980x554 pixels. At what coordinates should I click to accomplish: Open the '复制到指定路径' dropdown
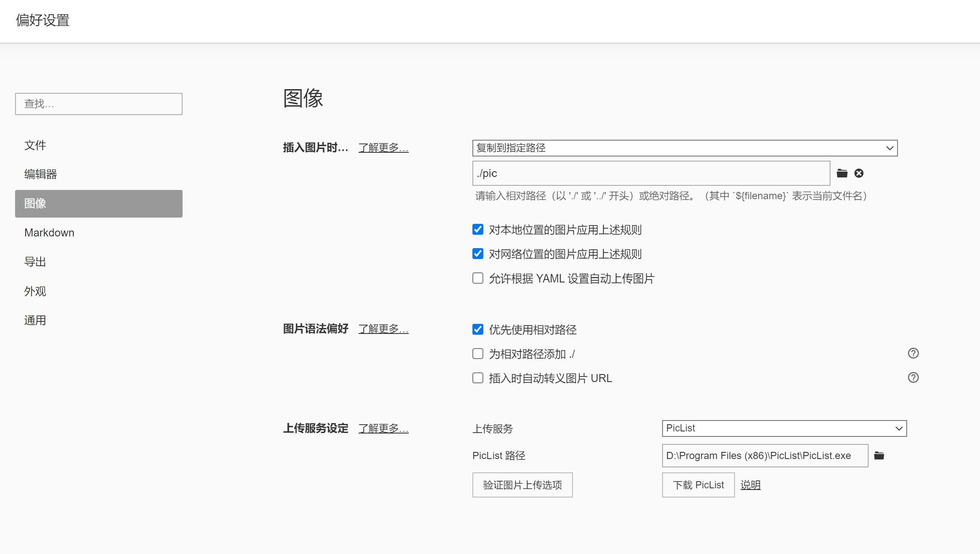685,148
